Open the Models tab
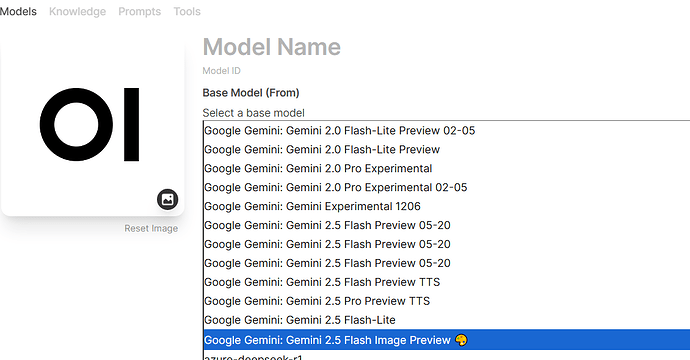Screen dimensions: 690x360 pyautogui.click(x=18, y=11)
